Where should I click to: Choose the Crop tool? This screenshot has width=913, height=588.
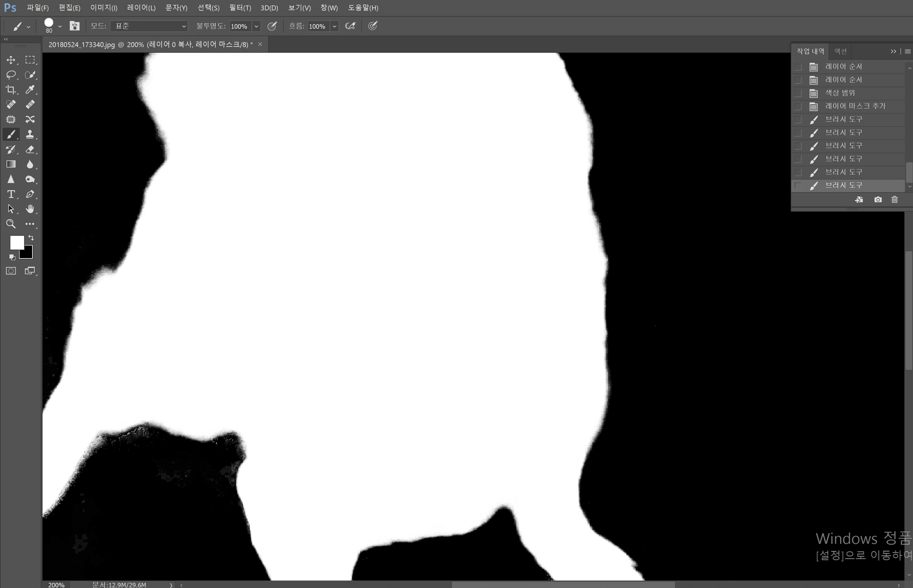(x=11, y=90)
